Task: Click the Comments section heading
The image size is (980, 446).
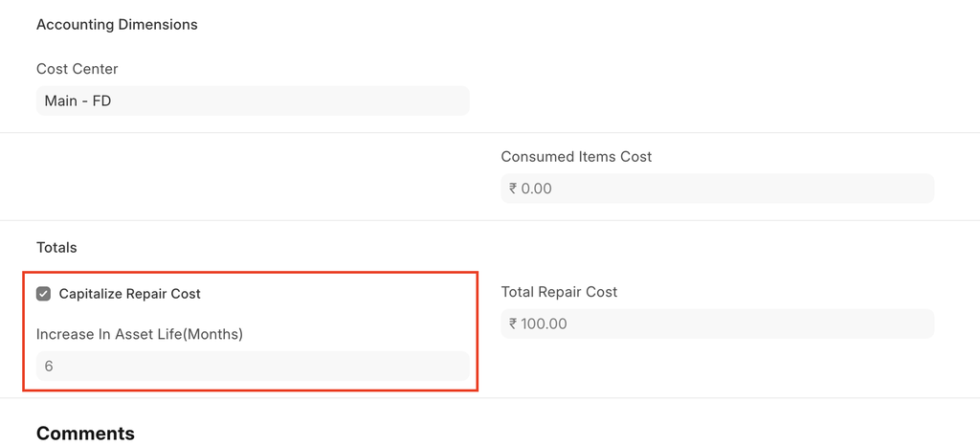Action: click(85, 434)
